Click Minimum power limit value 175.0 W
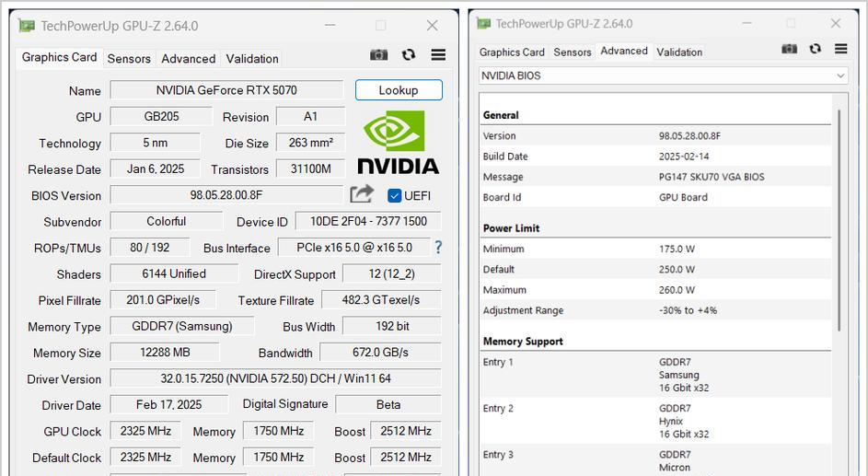Viewport: 868px width, 476px height. (x=677, y=249)
